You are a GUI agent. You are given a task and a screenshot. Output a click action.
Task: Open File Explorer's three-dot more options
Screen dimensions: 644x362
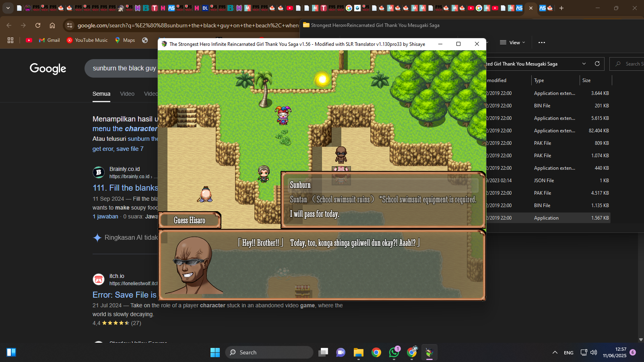(542, 43)
